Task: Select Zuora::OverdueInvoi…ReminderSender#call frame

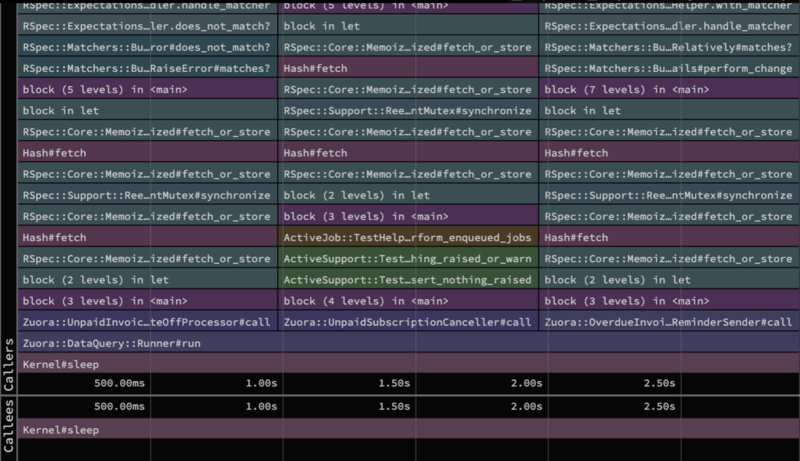Action: coord(669,322)
